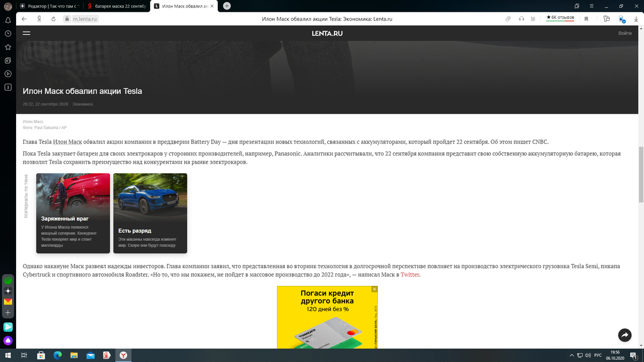Open the bookmarks star in sidebar

pos(8,47)
